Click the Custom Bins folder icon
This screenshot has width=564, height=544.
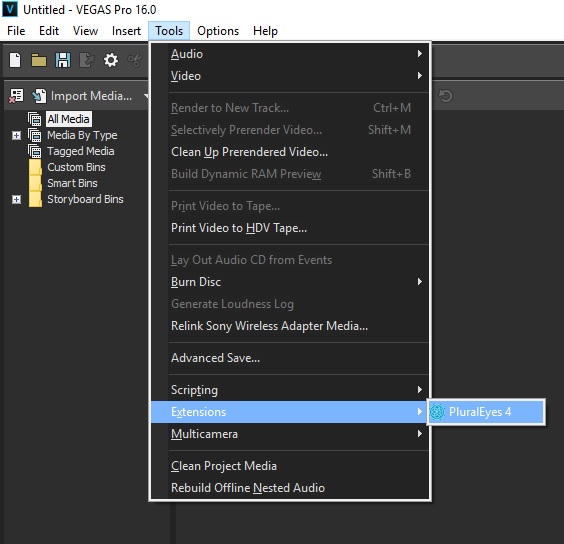click(x=35, y=167)
